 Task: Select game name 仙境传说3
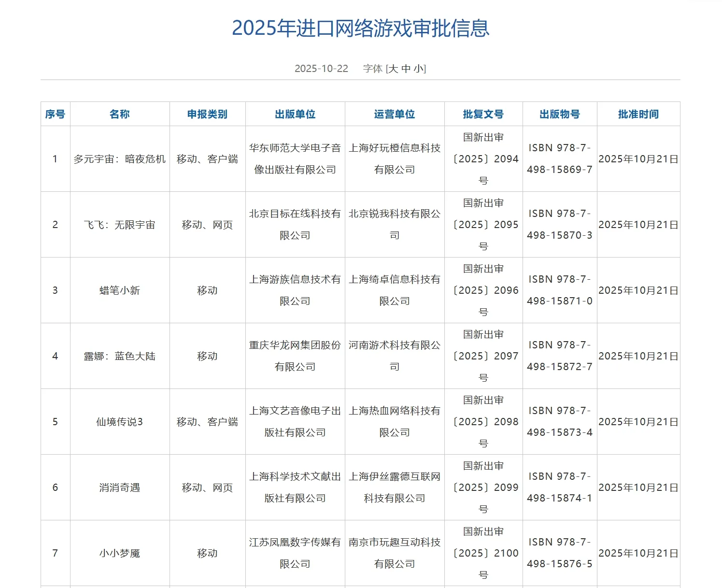(120, 422)
